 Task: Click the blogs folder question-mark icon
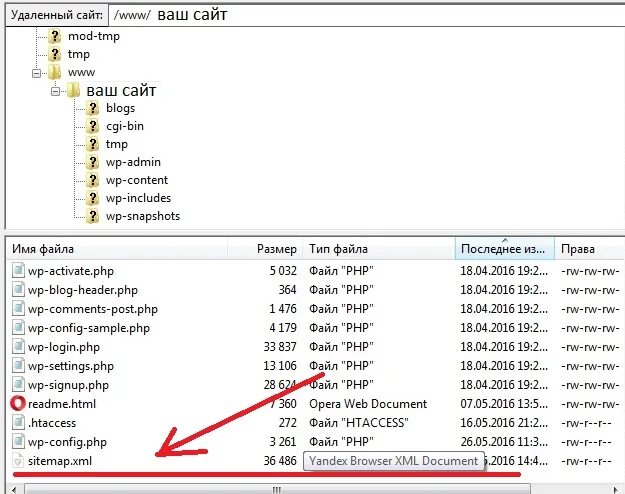[x=92, y=108]
